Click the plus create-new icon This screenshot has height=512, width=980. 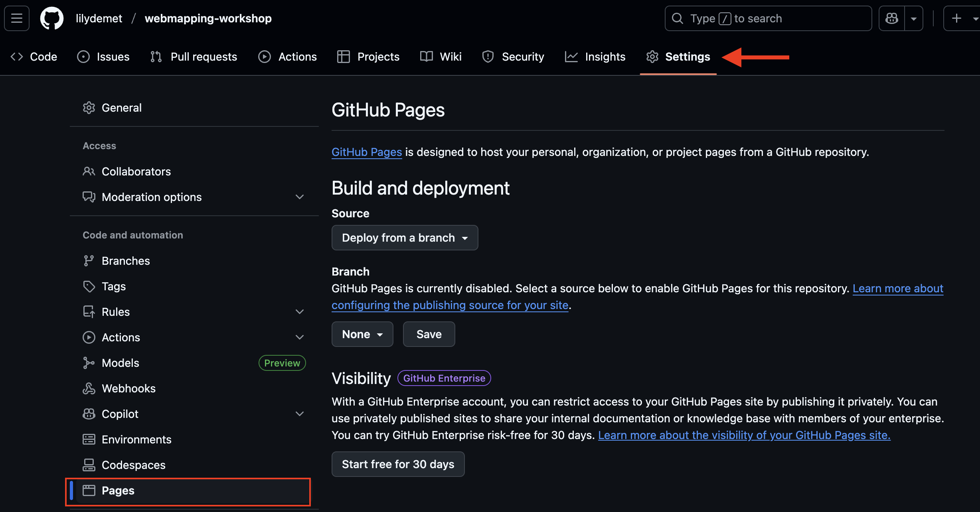tap(956, 18)
